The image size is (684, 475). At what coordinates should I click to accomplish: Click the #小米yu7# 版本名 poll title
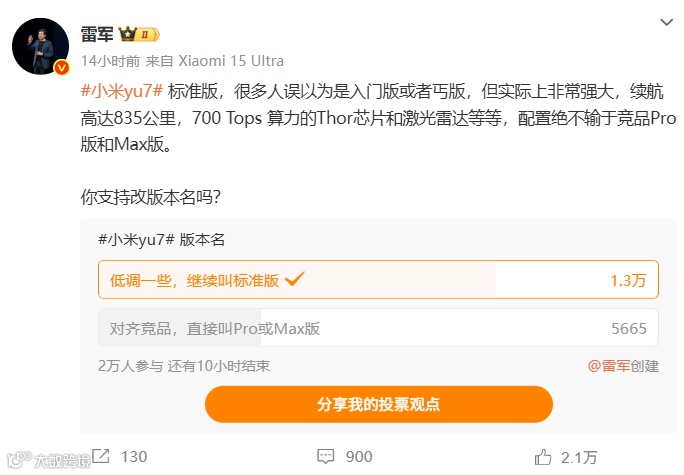point(161,239)
